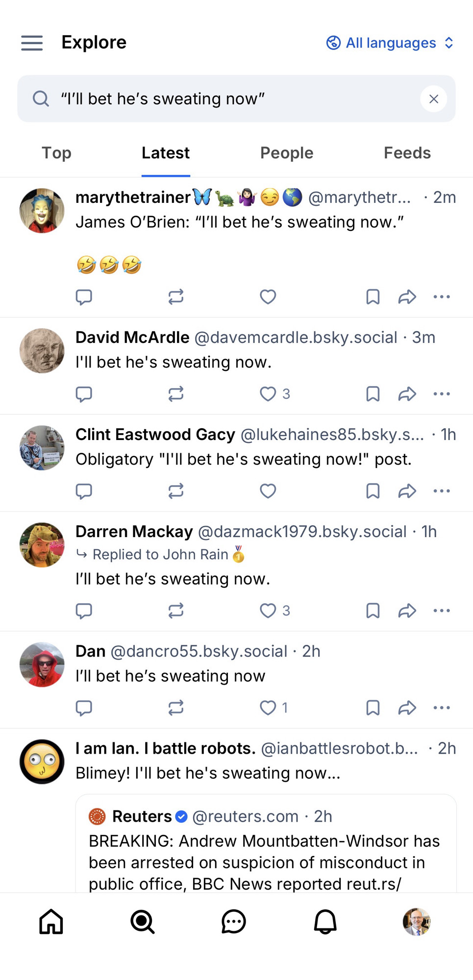
Task: Clear the search query text
Action: point(433,99)
